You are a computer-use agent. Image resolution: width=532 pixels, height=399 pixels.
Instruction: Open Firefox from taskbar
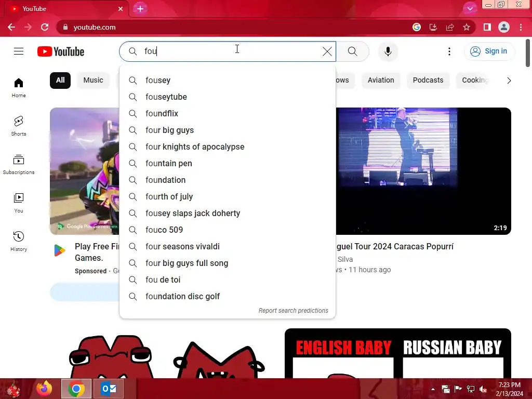44,389
